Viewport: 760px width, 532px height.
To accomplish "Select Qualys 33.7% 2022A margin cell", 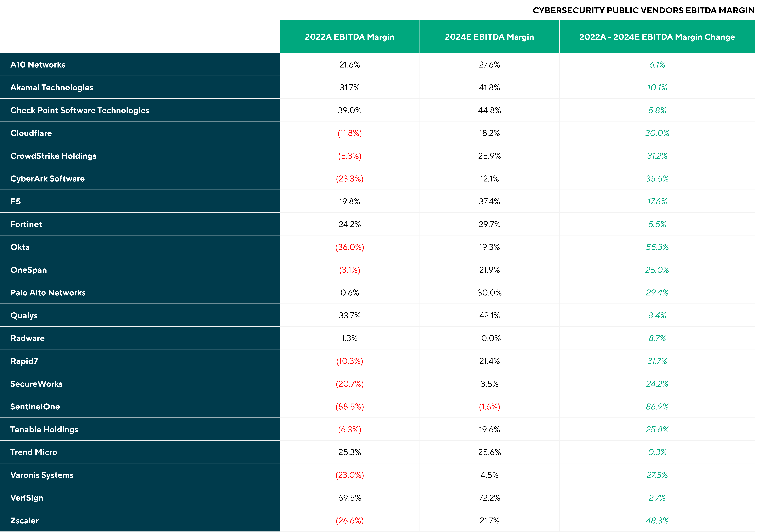I will [x=350, y=316].
